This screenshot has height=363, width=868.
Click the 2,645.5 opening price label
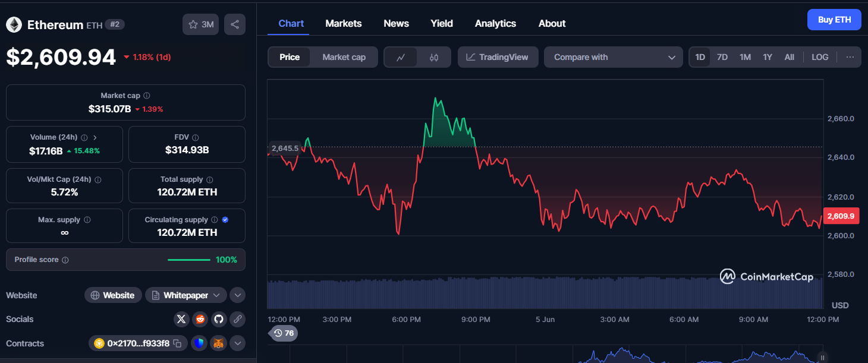point(285,148)
